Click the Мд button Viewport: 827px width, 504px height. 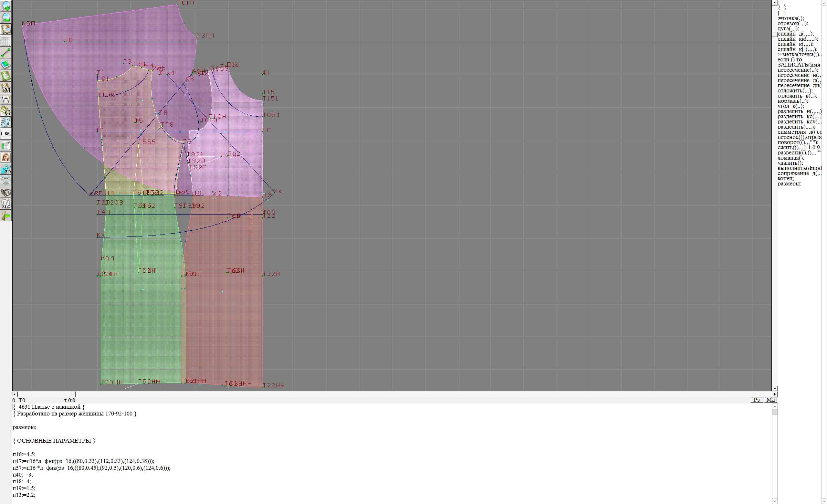pos(770,400)
